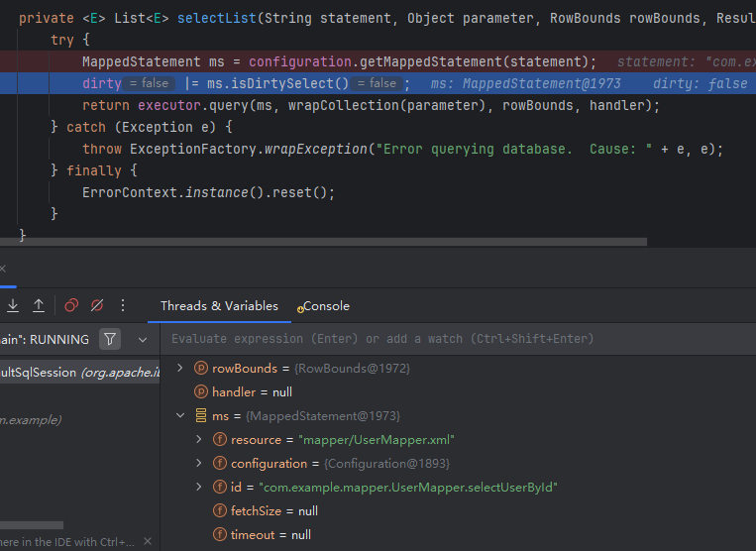Click the configuration field icon
This screenshot has height=551, width=756.
point(220,463)
